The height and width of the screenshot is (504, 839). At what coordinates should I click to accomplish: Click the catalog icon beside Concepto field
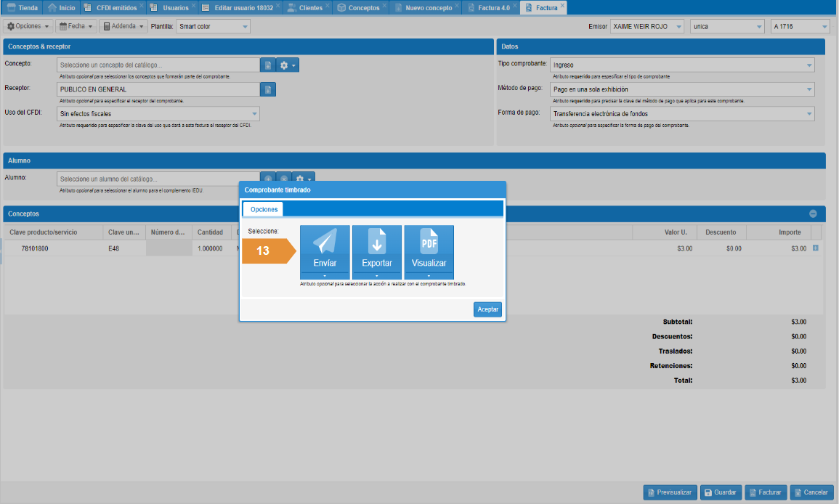(x=268, y=65)
